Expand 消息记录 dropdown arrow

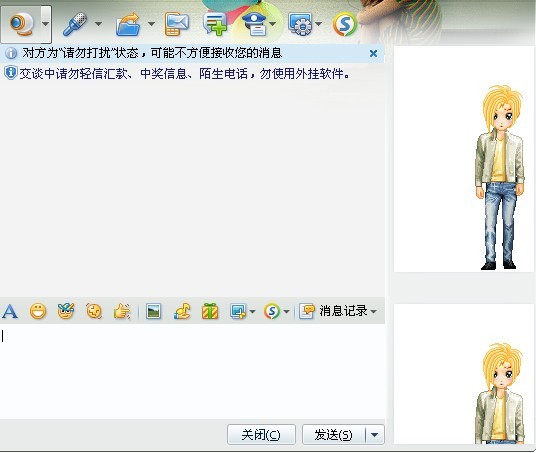click(374, 311)
